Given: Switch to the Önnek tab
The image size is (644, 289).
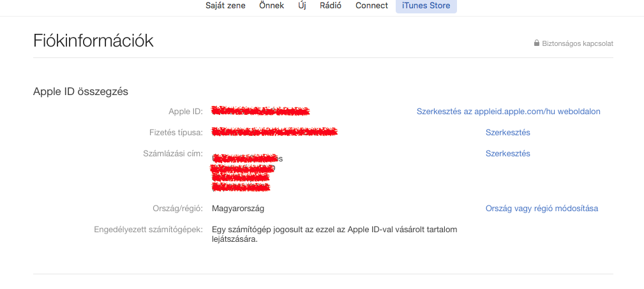Looking at the screenshot, I should [271, 6].
